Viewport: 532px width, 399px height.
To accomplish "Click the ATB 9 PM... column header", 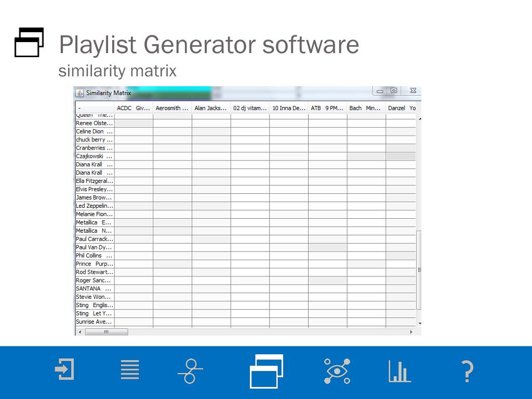I will 327,108.
